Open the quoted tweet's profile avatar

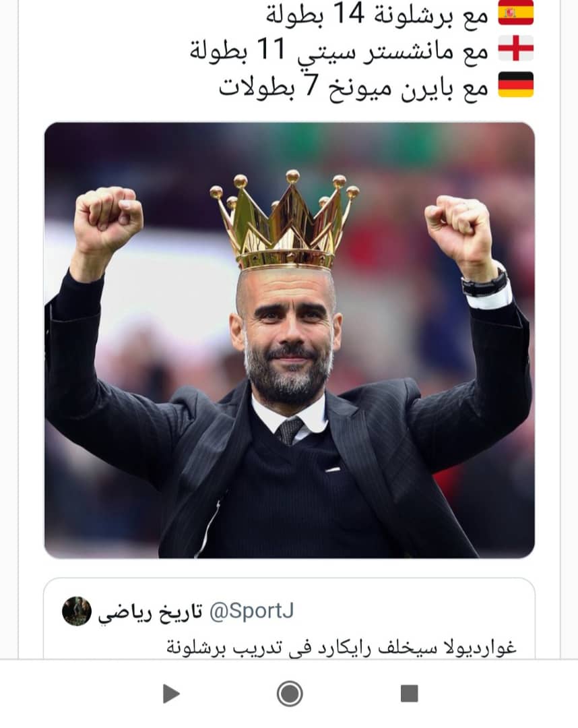click(77, 611)
